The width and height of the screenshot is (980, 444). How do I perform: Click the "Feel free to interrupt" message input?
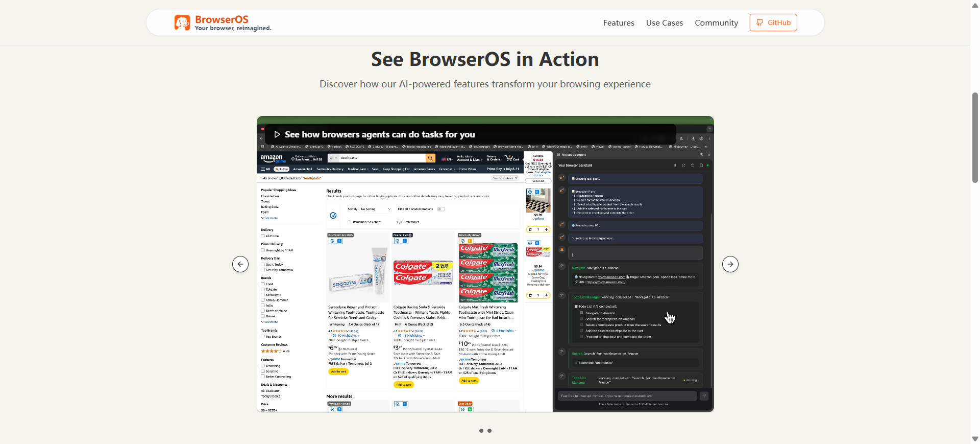(x=628, y=396)
